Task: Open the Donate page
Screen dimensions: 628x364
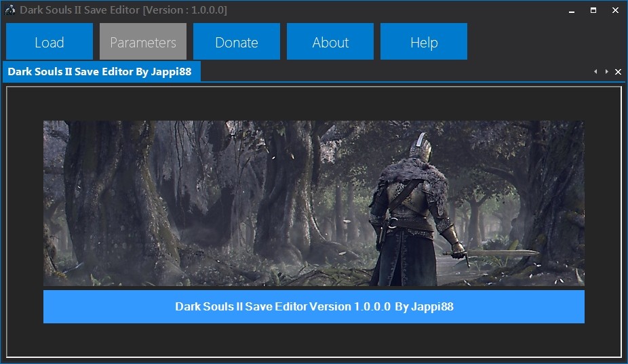Action: 236,41
